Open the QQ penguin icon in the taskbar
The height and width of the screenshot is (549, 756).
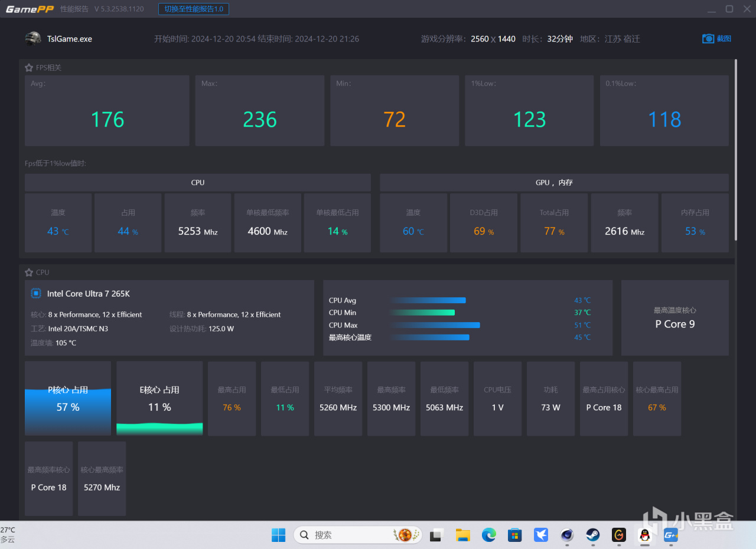coord(644,535)
